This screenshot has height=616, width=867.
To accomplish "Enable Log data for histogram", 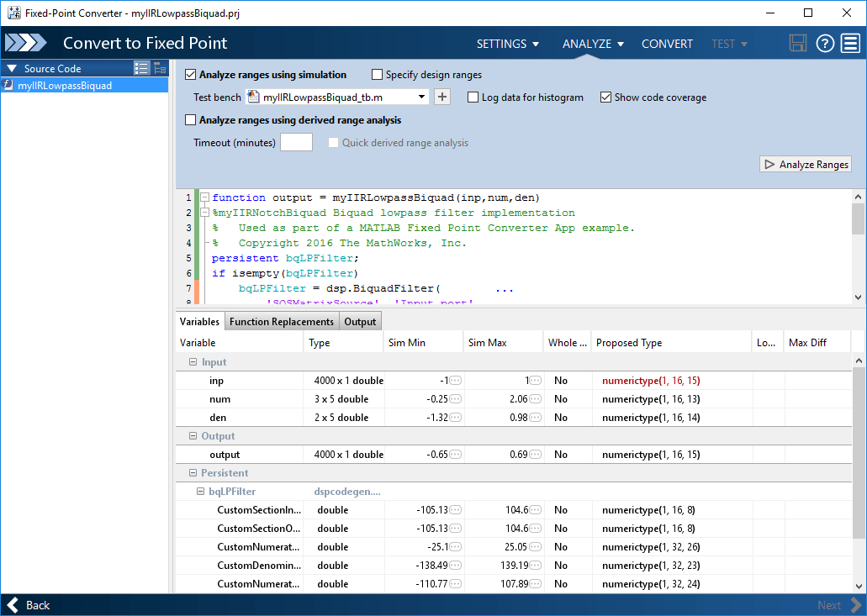I will [473, 97].
